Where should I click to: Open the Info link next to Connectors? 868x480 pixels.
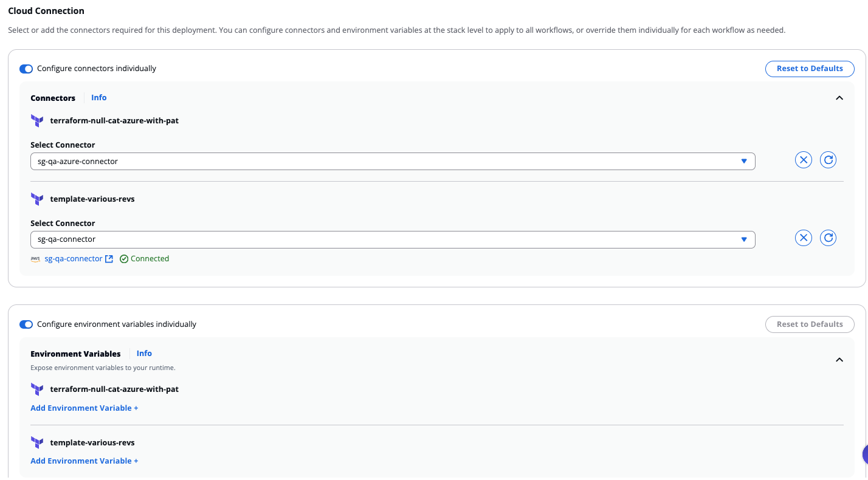(x=98, y=97)
